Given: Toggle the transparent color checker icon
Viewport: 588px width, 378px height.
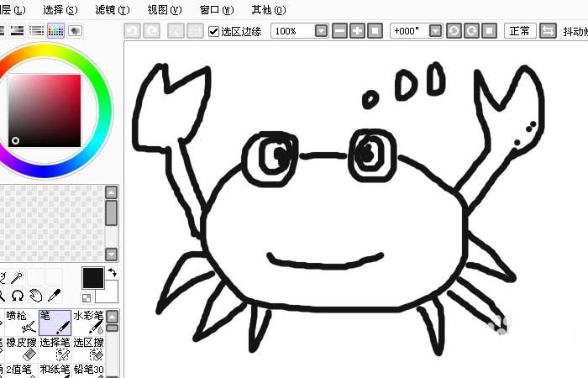Looking at the screenshot, I should 87,298.
